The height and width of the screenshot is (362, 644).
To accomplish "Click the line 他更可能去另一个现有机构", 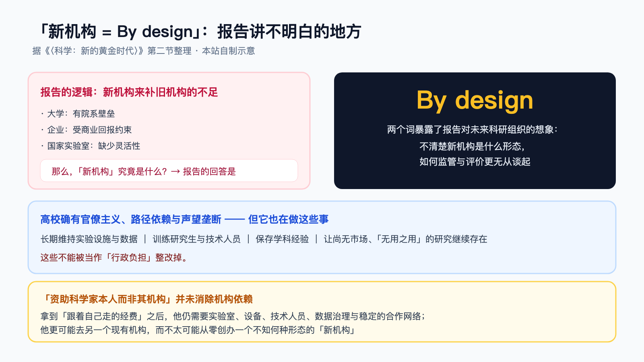I will [x=93, y=330].
